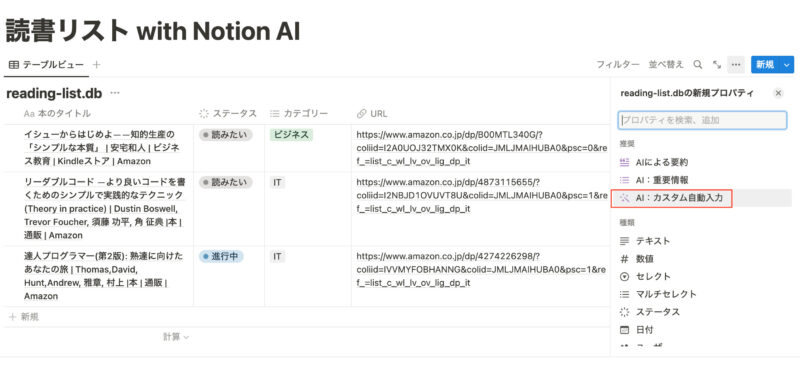Click the AI：カスタム自動入力 sparkle icon

pos(624,198)
